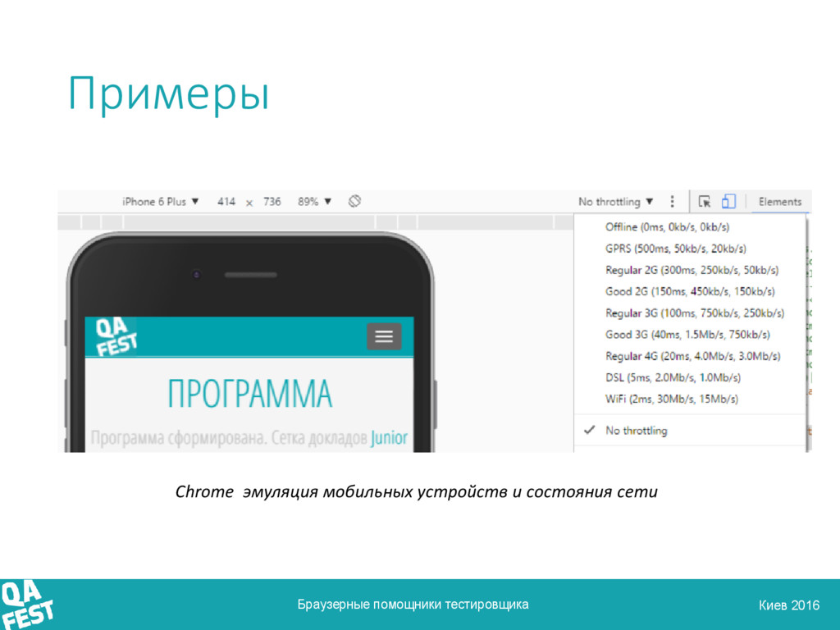The image size is (840, 630).
Task: Switch to the Elements tab
Action: click(x=780, y=202)
